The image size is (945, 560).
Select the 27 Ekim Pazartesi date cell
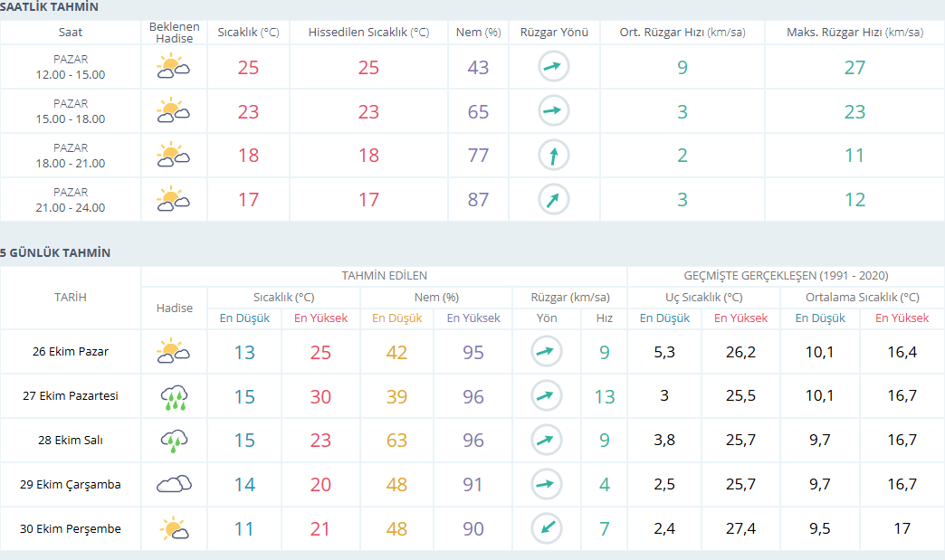[x=71, y=396]
